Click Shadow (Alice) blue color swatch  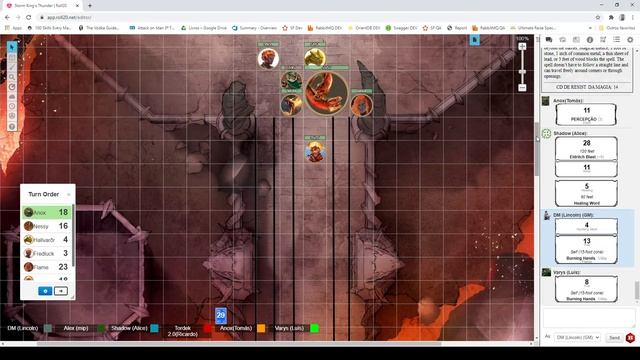(154, 328)
